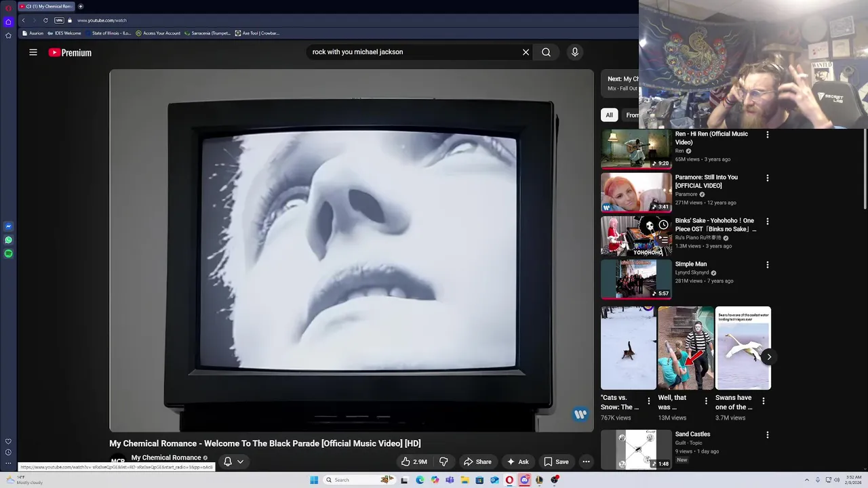Go to the YouTube Premium home logo
This screenshot has height=488, width=868.
tap(70, 52)
